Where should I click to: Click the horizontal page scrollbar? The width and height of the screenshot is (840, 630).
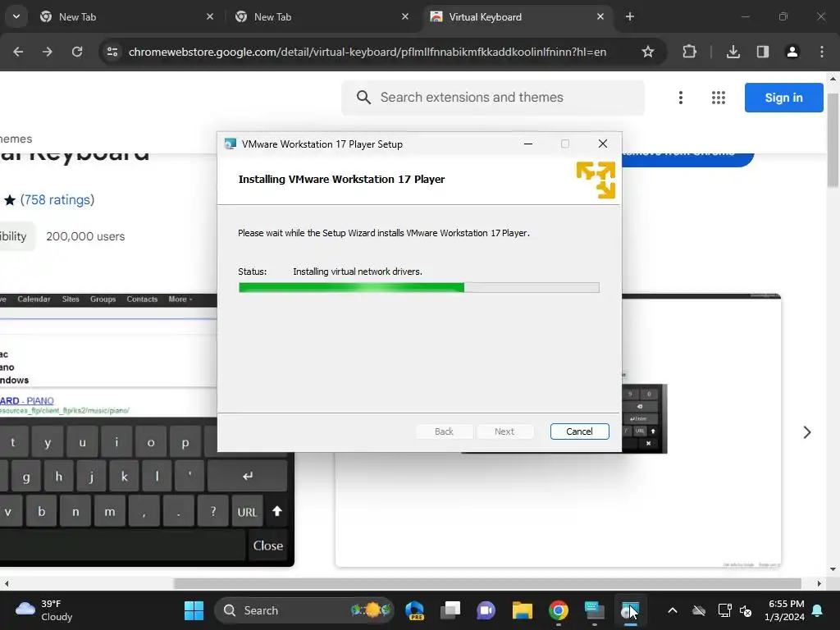coord(487,583)
